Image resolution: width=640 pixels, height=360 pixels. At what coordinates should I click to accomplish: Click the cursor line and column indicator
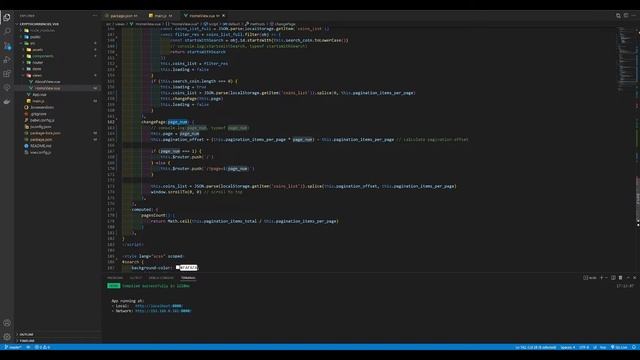pos(536,347)
